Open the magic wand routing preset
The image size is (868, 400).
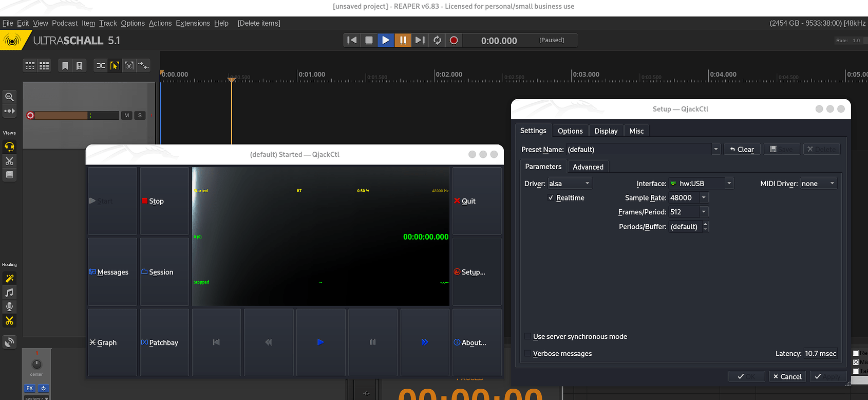coord(9,278)
